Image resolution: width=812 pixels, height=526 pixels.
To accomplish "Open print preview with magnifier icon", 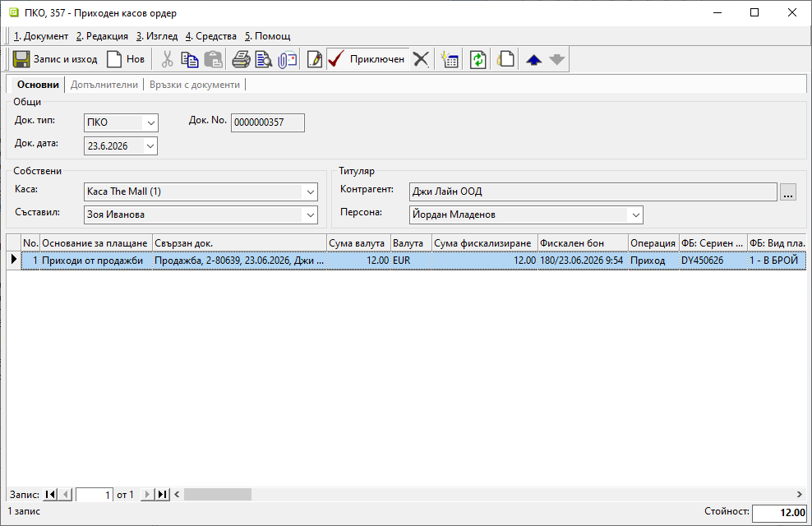I will [x=264, y=59].
